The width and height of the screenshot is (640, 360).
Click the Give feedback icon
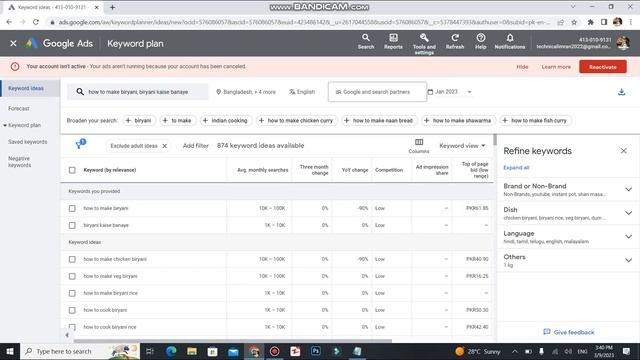(x=547, y=332)
